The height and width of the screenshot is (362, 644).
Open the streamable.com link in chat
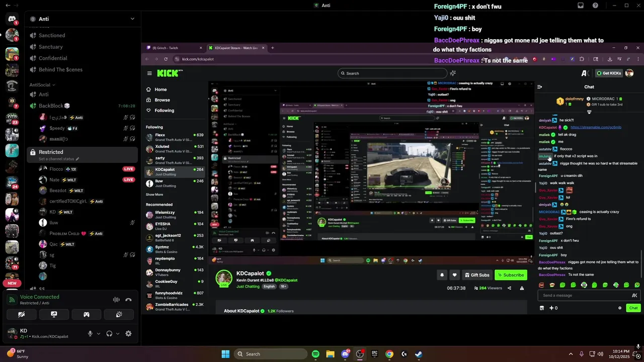[596, 127]
